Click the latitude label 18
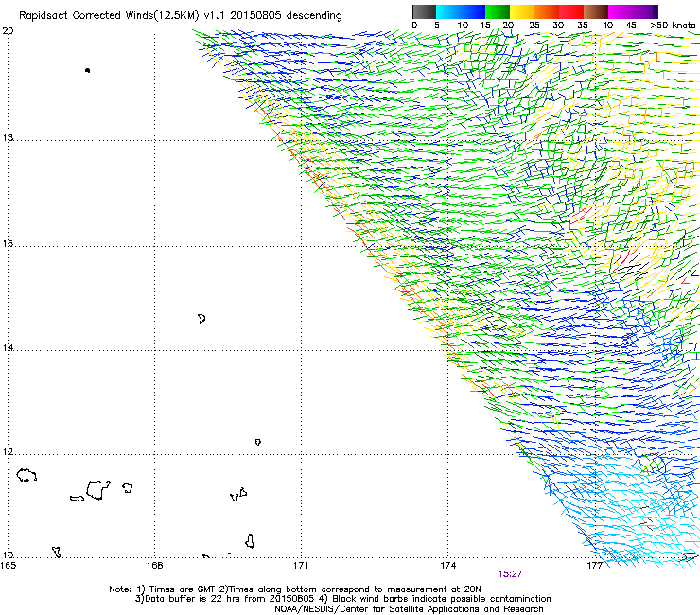Screen dimensions: 700x615 tap(8, 137)
